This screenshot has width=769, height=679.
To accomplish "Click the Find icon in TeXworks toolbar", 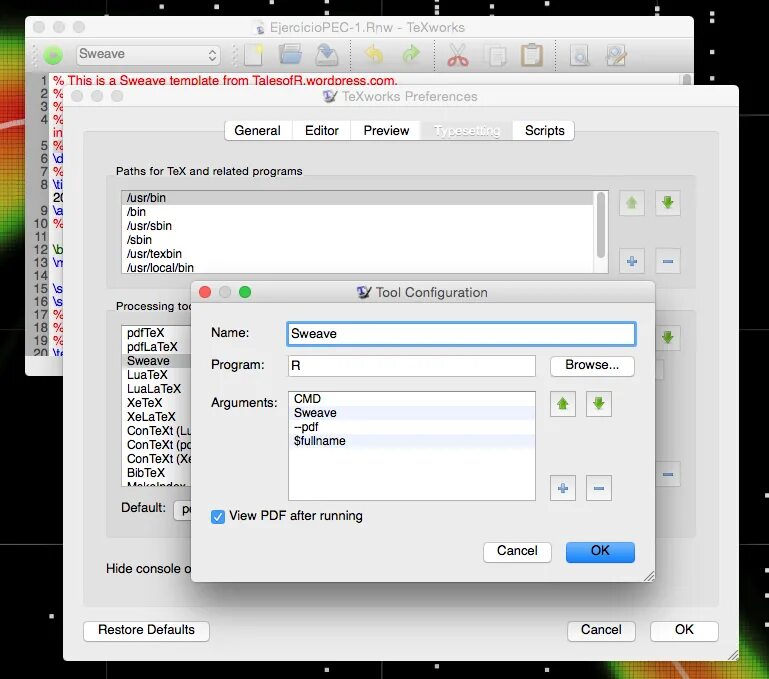I will (579, 55).
